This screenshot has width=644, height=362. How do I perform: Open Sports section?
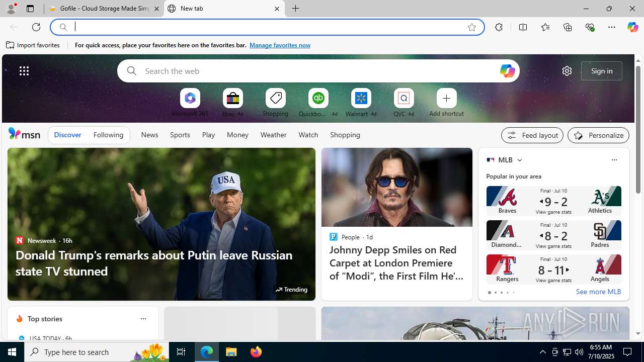(180, 135)
